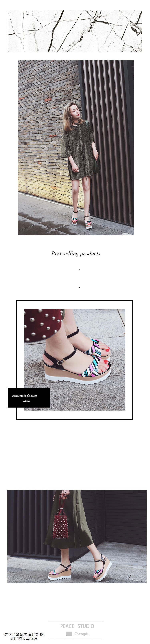Click the 进店购买享优惠 promotion text
The width and height of the screenshot is (150, 644).
click(23, 639)
